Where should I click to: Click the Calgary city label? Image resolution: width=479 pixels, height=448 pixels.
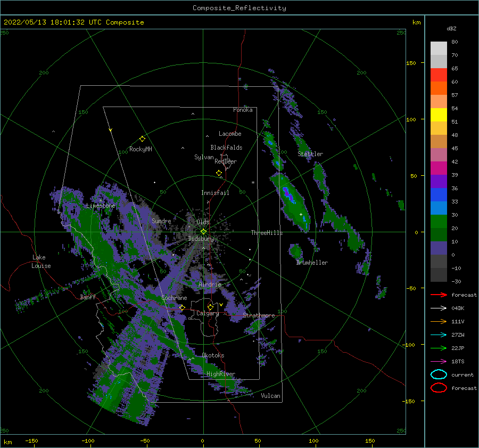208,313
